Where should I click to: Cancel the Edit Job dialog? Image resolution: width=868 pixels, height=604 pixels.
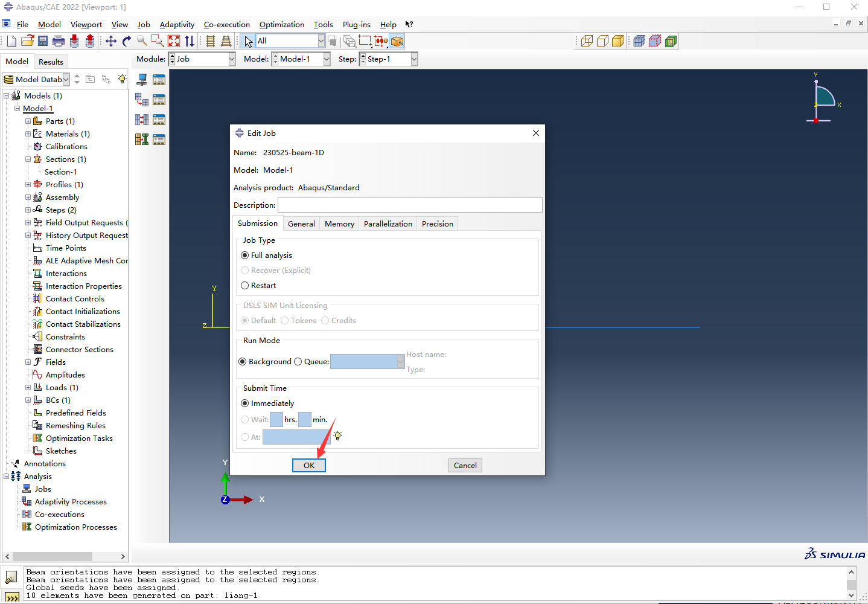tap(465, 466)
